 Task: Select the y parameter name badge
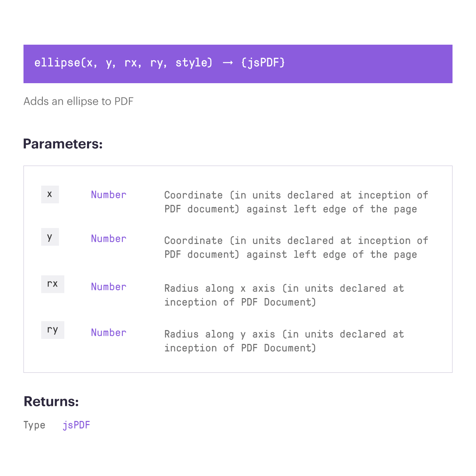point(50,237)
